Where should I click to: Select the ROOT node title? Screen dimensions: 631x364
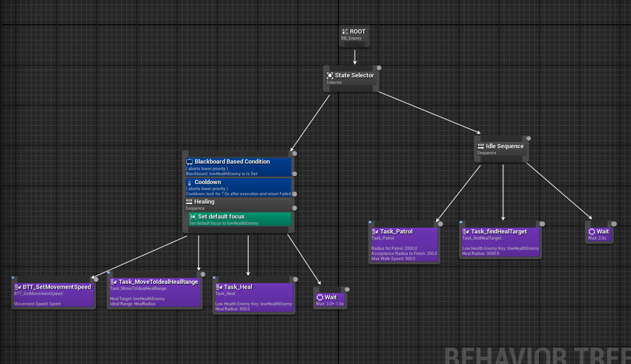358,32
